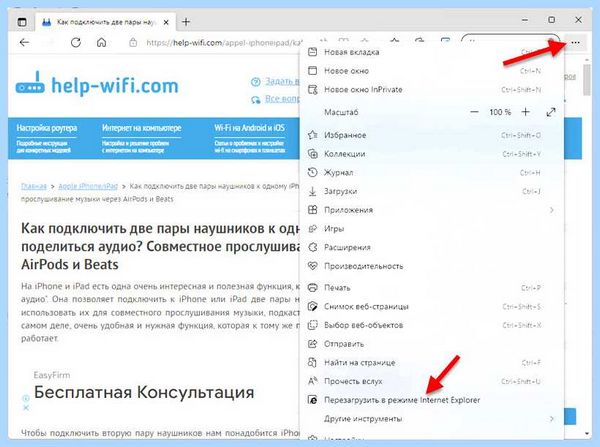Open Расширения from the menu
Screen dimensions: 600x447
tap(432, 248)
